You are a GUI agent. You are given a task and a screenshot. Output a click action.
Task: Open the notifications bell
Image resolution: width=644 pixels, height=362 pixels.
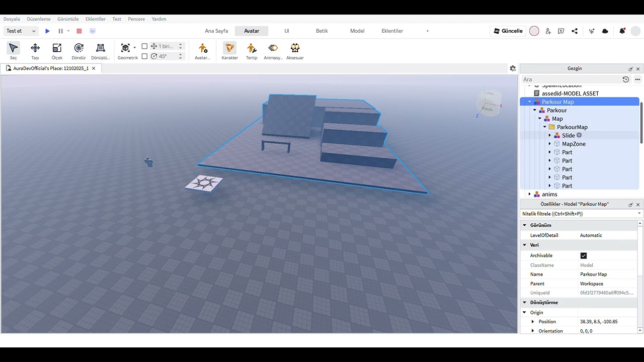(622, 31)
